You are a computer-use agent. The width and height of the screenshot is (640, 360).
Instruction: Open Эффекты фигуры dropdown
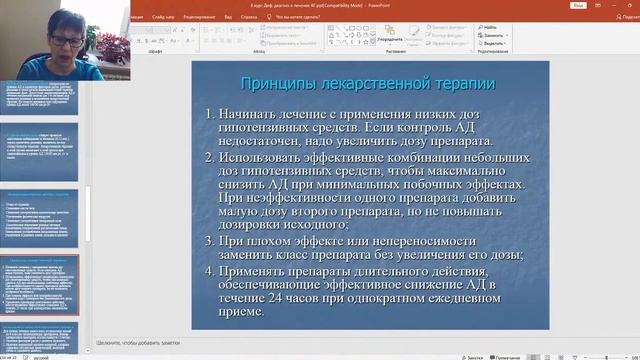[x=447, y=43]
